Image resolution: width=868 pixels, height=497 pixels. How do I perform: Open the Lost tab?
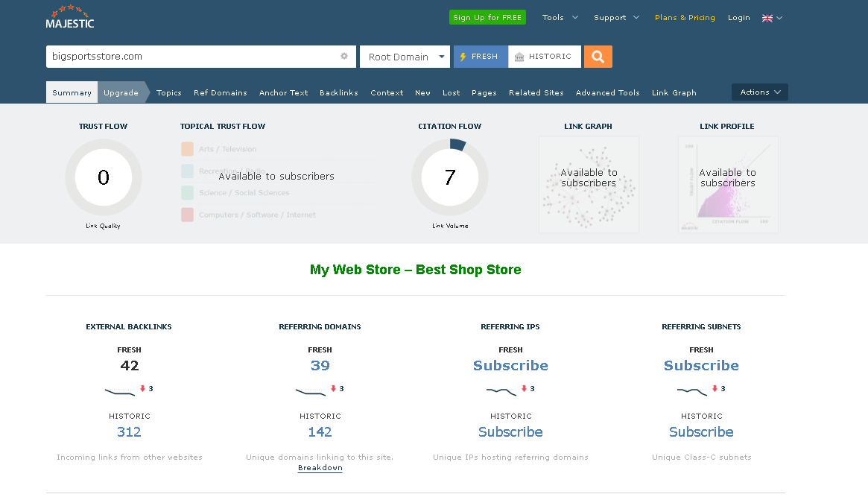[452, 92]
